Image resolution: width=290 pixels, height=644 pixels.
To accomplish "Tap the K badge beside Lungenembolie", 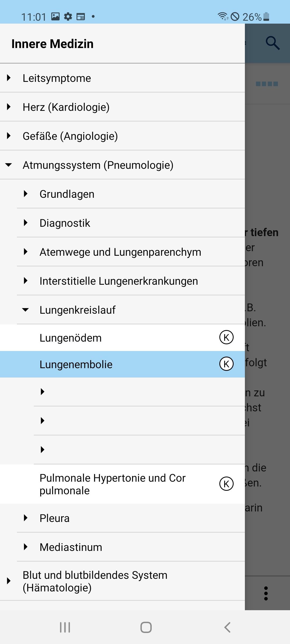I will click(226, 364).
